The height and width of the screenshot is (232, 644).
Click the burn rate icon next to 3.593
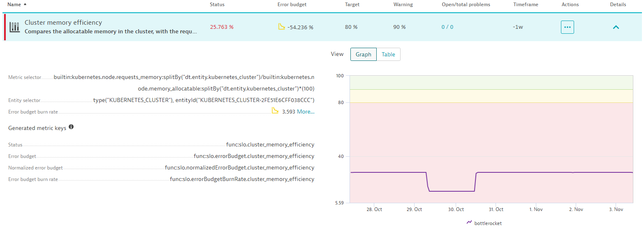(275, 111)
